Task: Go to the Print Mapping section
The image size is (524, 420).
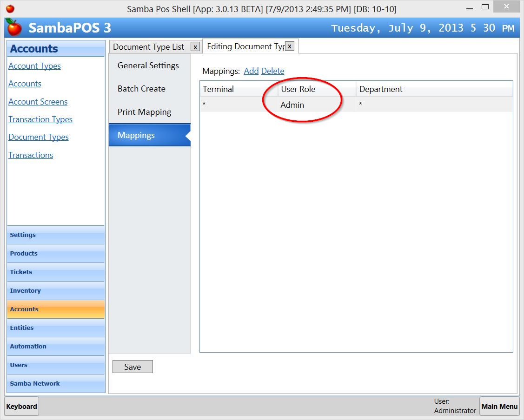Action: [x=144, y=112]
